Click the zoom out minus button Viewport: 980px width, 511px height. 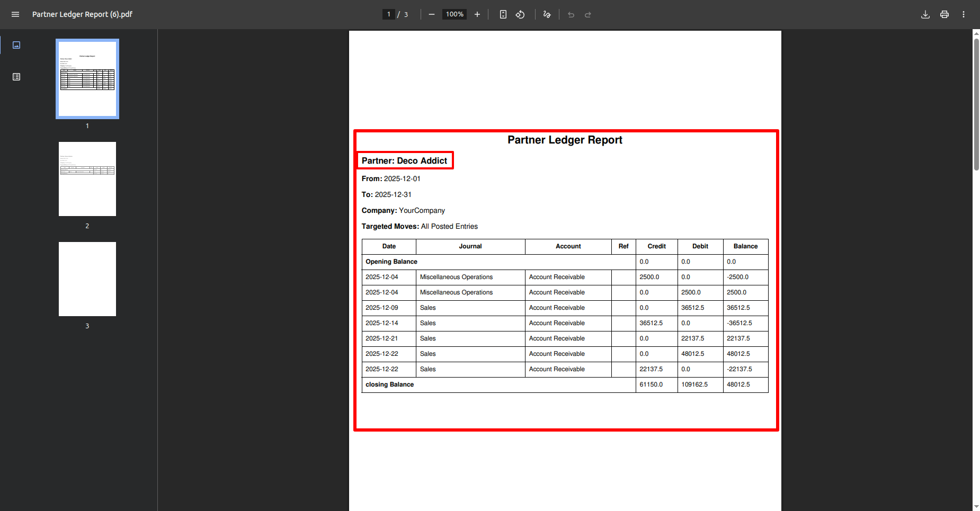pyautogui.click(x=432, y=14)
